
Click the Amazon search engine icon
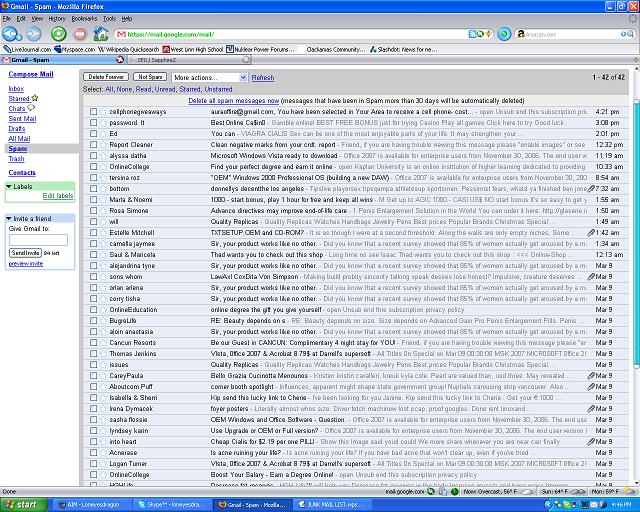(x=520, y=34)
